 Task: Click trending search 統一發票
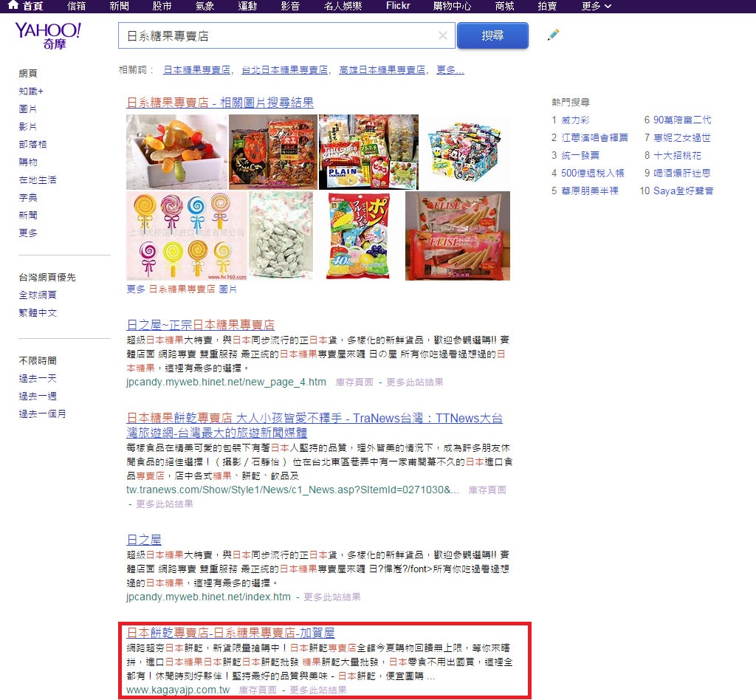(x=580, y=155)
